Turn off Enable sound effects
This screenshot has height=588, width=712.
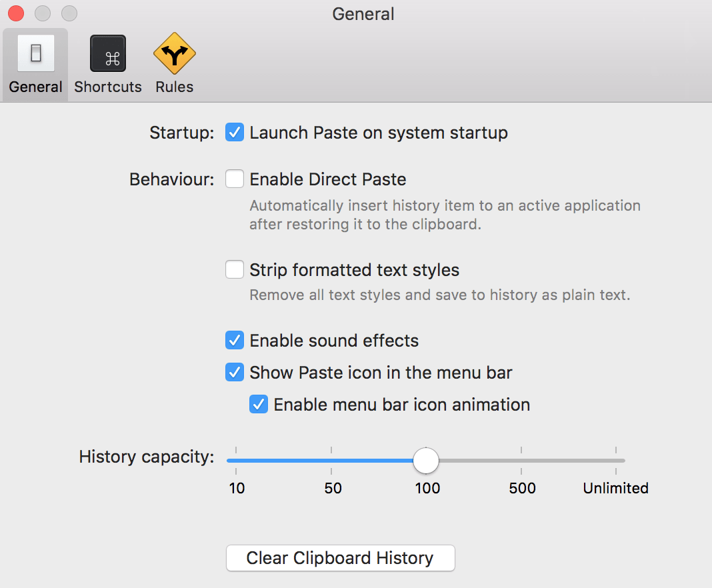[x=234, y=340]
